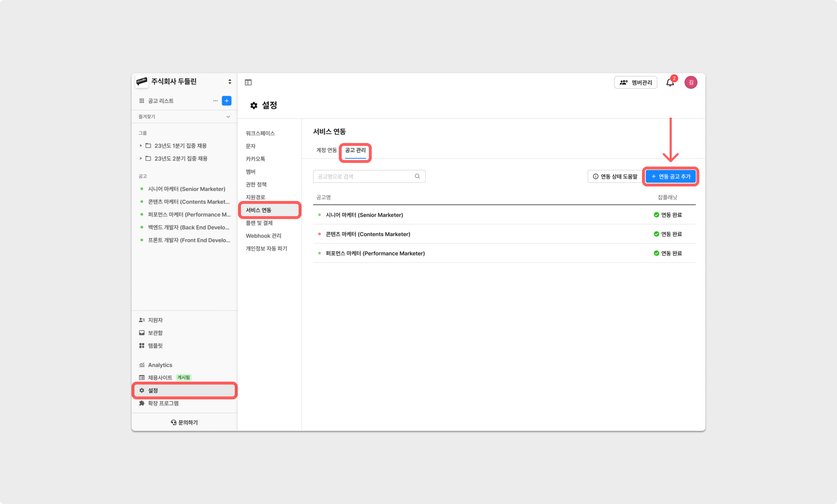Click search magnifier icon in search field
The width and height of the screenshot is (837, 504).
[x=417, y=176]
